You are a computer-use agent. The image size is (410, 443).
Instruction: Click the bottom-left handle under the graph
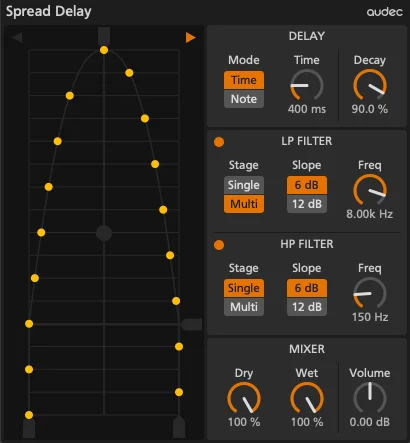[29, 429]
